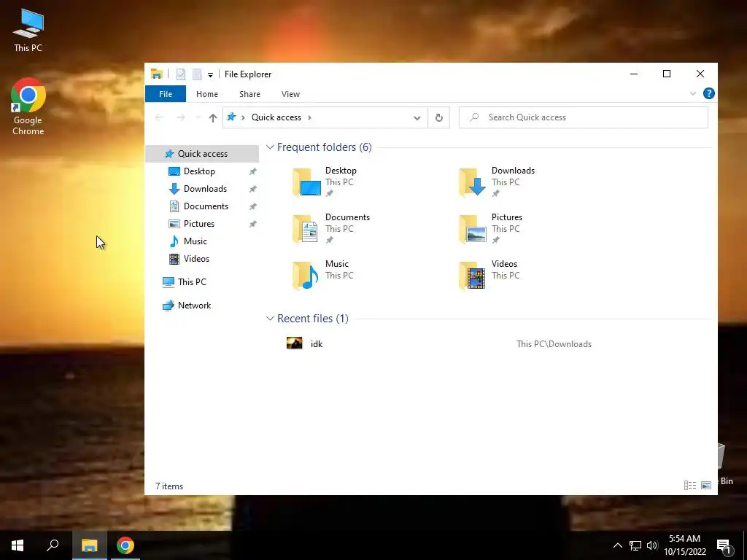Open the volume tray icon
Image resolution: width=747 pixels, height=560 pixels.
tap(652, 545)
